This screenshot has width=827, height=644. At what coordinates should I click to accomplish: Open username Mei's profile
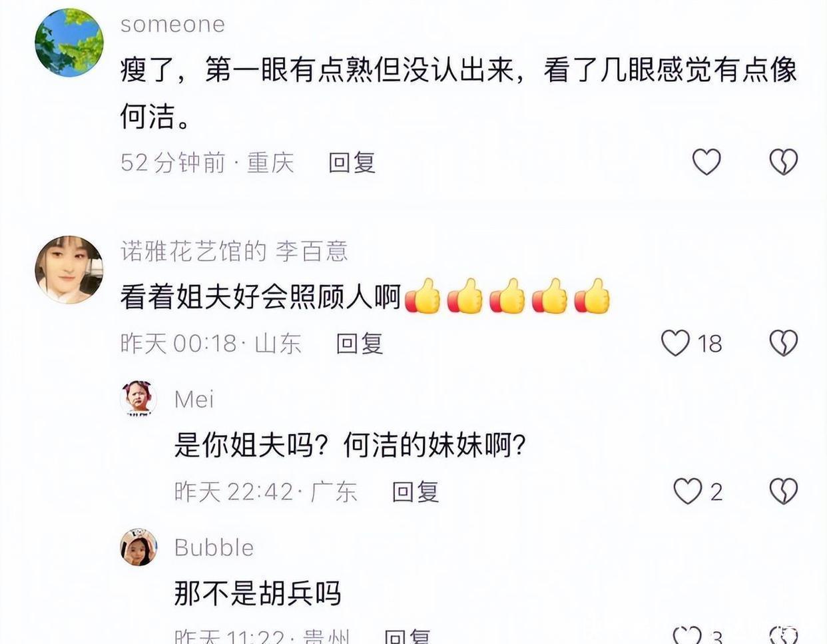pyautogui.click(x=194, y=400)
